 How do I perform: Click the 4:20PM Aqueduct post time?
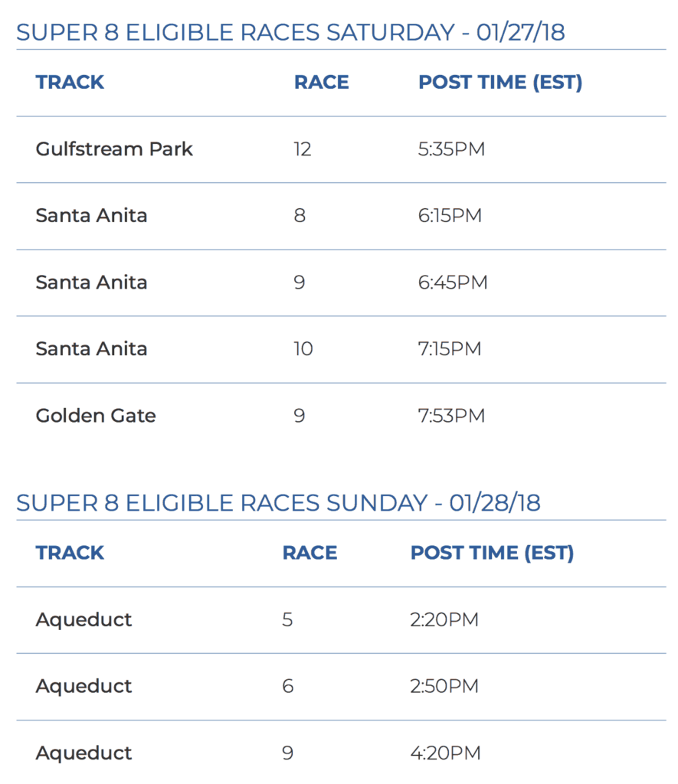[x=445, y=753]
